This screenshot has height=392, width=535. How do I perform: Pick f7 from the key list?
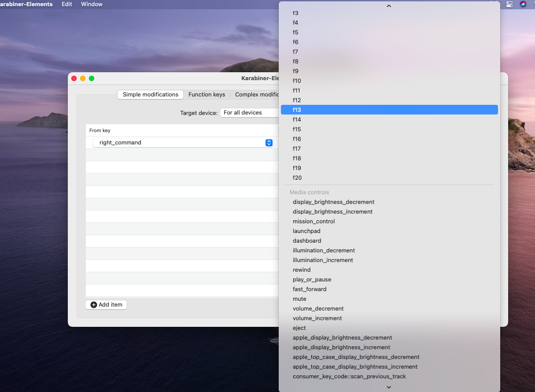pos(389,52)
